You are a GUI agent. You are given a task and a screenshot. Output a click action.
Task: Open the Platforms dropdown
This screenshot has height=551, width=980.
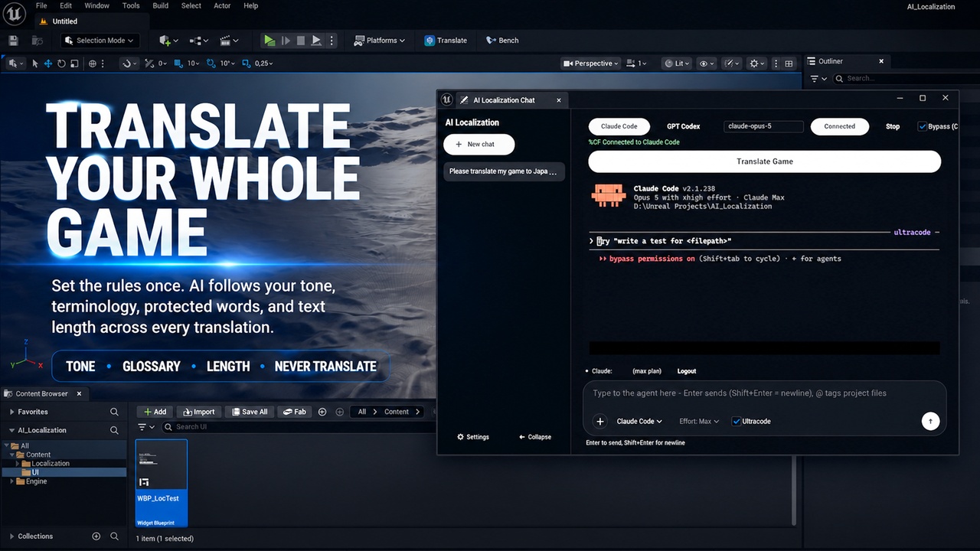point(380,41)
